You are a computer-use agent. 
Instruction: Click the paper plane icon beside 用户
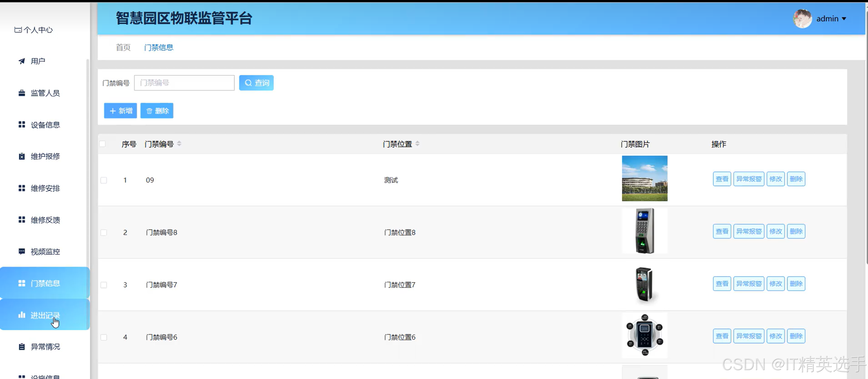click(21, 61)
